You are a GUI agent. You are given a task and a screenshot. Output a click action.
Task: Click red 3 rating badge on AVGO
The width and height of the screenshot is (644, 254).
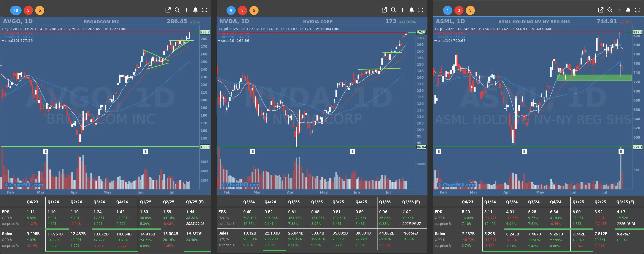pos(28,10)
